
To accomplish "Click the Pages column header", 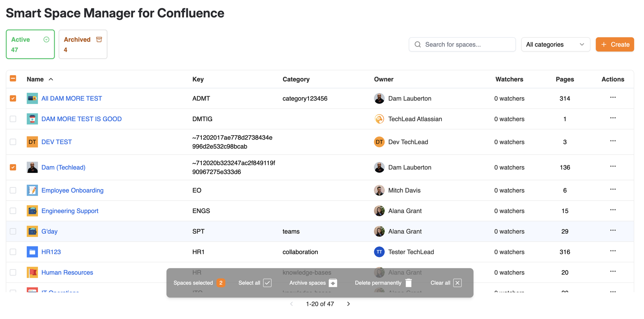I will [565, 79].
